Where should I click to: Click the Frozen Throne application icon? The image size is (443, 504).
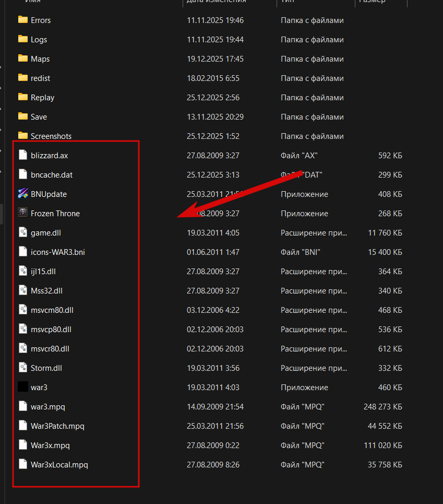point(23,213)
